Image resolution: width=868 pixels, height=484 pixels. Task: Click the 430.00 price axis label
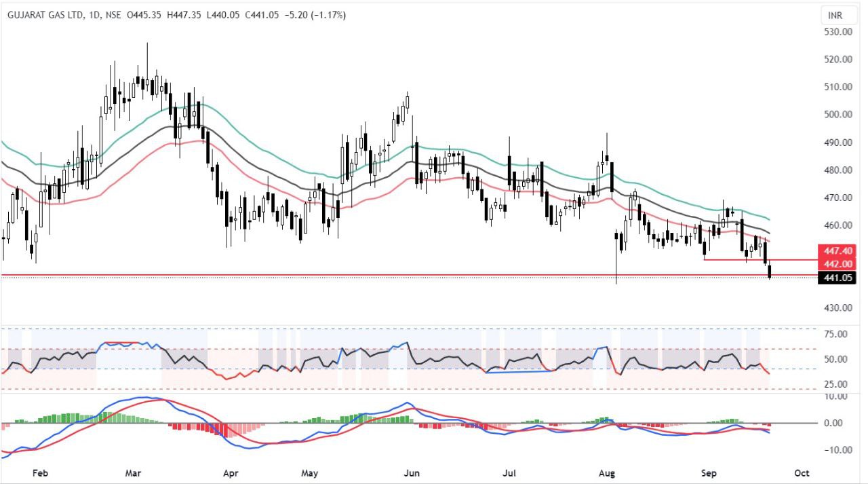(x=837, y=308)
